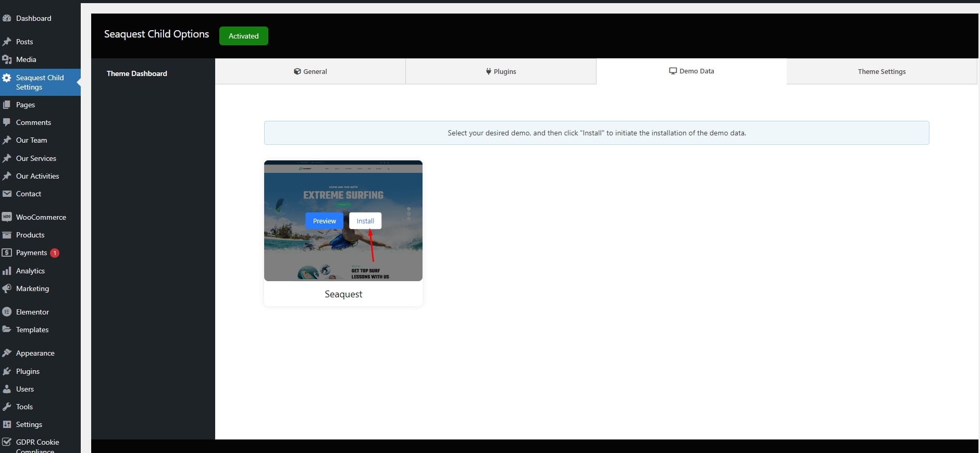Preview the Seaquest demo
Image resolution: width=980 pixels, height=453 pixels.
point(325,221)
